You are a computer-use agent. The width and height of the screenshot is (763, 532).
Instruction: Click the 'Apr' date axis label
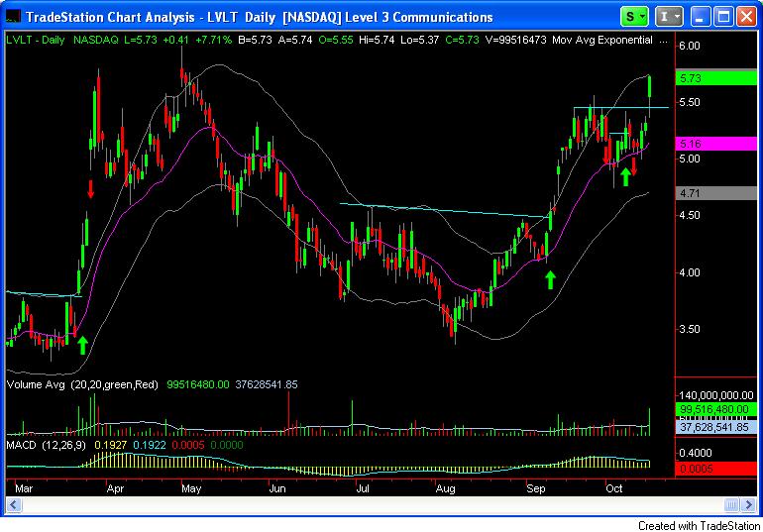tap(115, 488)
